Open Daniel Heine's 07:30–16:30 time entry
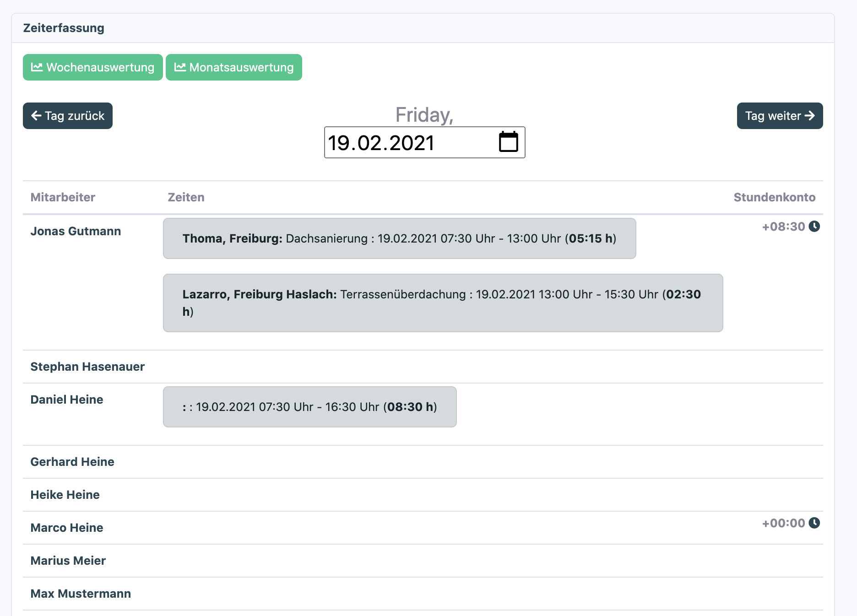This screenshot has height=616, width=857. pos(309,407)
